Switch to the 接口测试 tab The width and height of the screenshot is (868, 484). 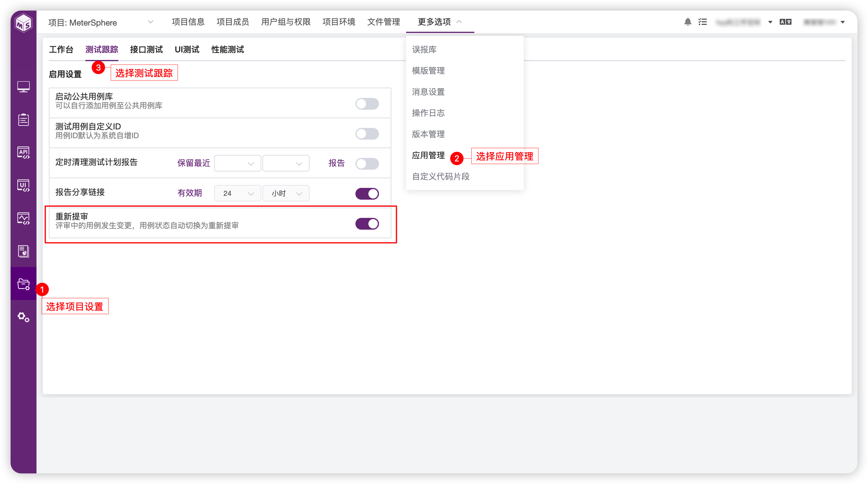[x=146, y=49]
